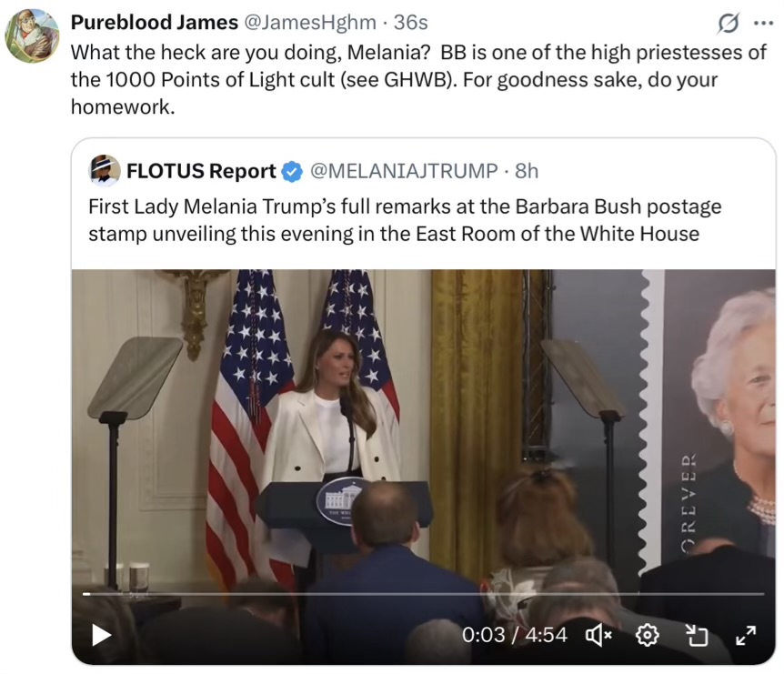
Task: Click the 36s timestamp
Action: [410, 23]
